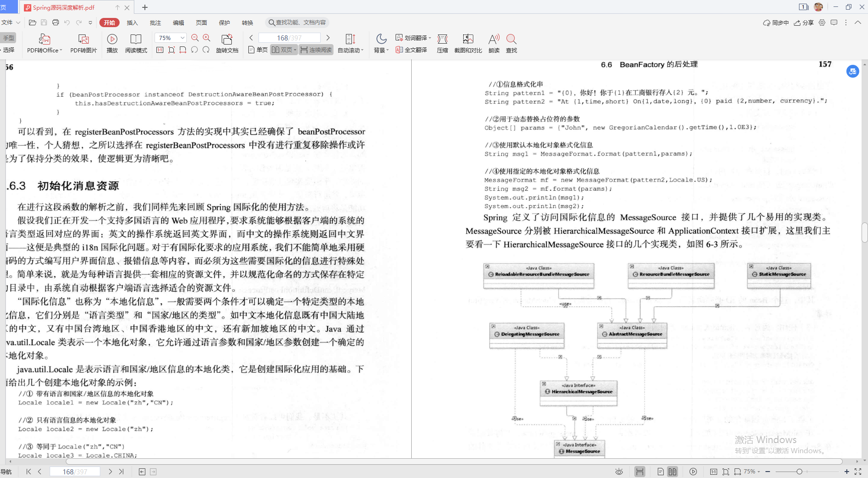Image resolution: width=868 pixels, height=478 pixels.
Task: Collapse the ribbon with the chevron
Action: (x=858, y=23)
